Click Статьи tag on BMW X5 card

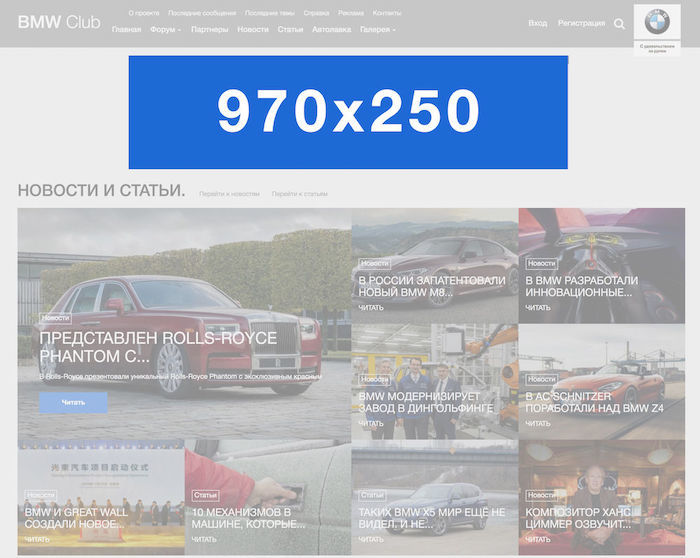(x=373, y=496)
